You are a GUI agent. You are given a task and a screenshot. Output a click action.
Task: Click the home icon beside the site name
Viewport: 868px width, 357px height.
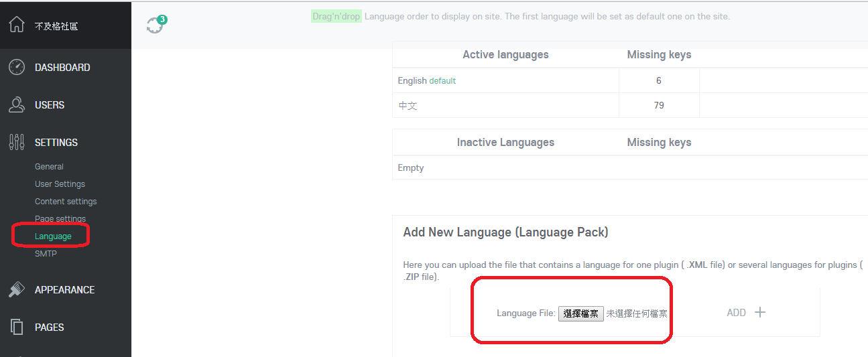point(16,25)
